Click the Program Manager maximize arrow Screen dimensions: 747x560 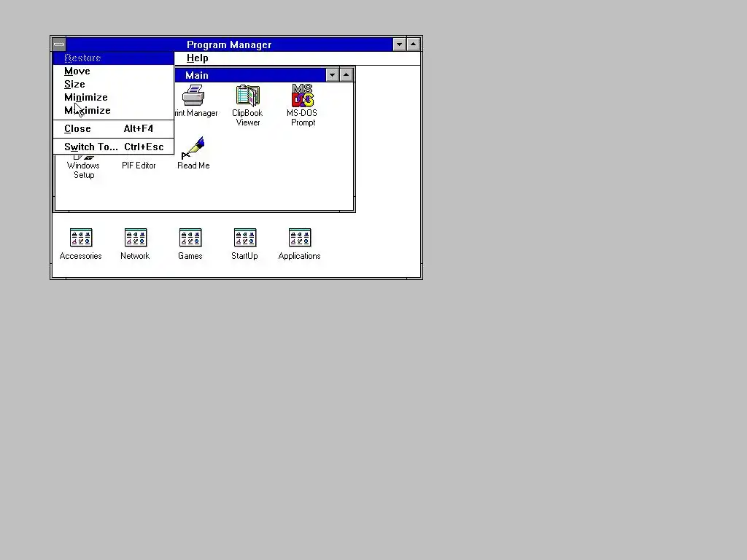coord(414,44)
